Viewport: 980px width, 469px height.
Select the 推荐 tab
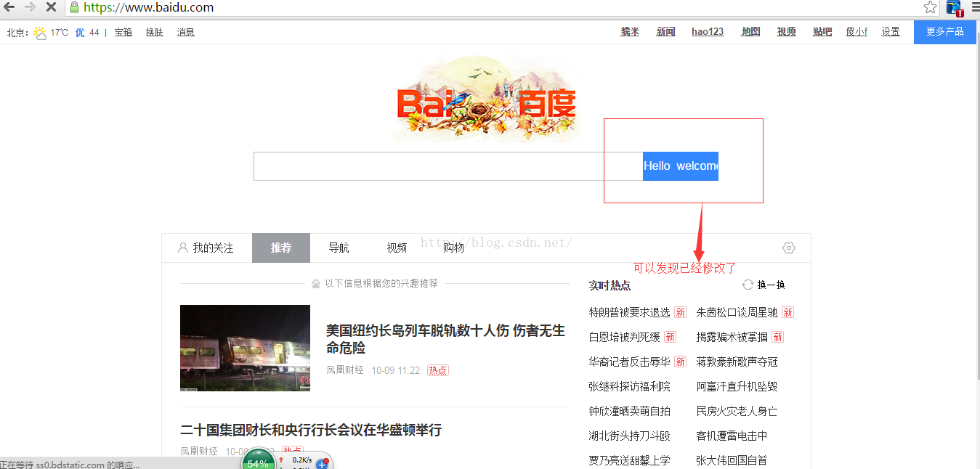(281, 248)
